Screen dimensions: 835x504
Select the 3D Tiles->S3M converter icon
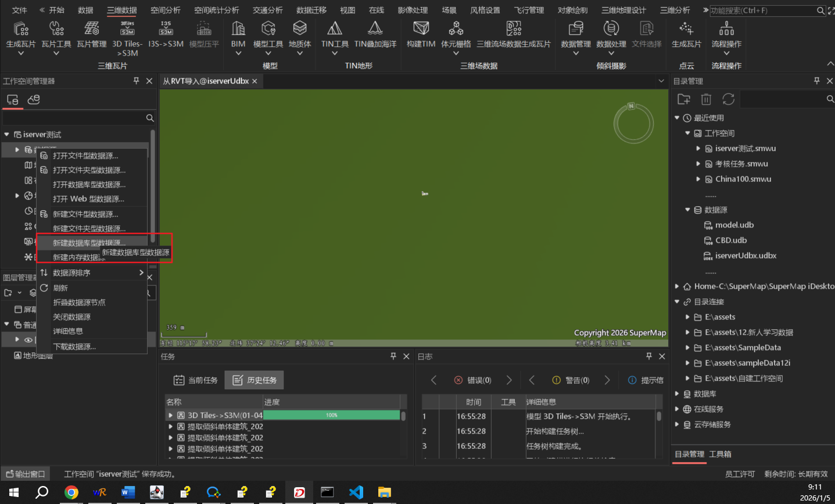click(x=127, y=29)
